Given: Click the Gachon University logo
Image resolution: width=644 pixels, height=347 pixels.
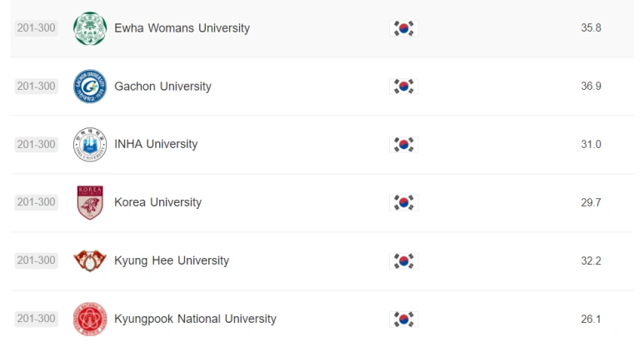Looking at the screenshot, I should pyautogui.click(x=90, y=87).
